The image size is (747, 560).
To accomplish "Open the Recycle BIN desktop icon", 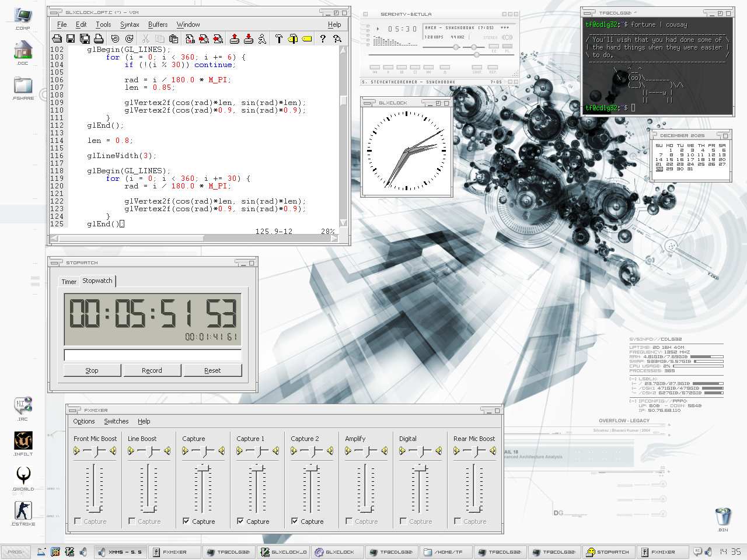I will (722, 517).
